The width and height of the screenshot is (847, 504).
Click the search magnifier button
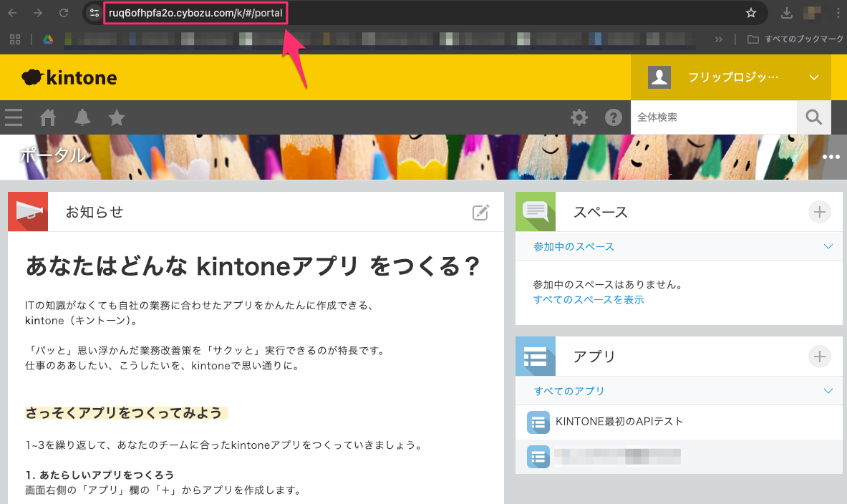[x=813, y=117]
